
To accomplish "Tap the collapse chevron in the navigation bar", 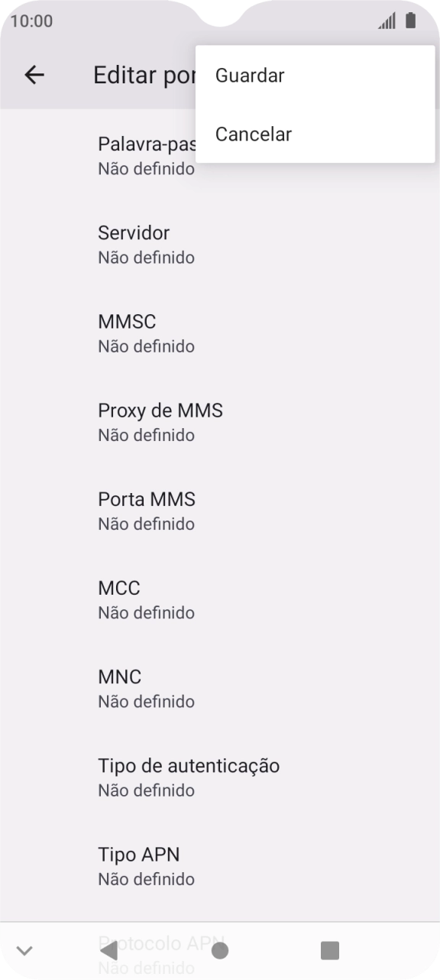I will pyautogui.click(x=25, y=950).
